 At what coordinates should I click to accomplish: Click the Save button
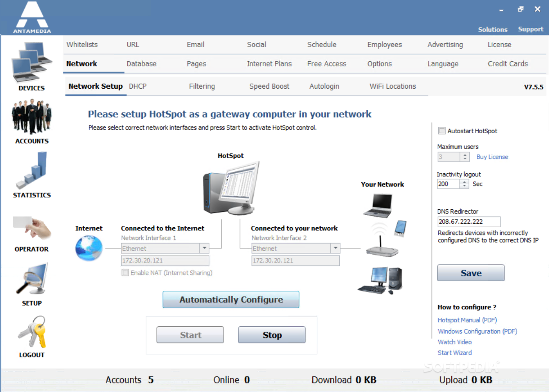pos(471,273)
